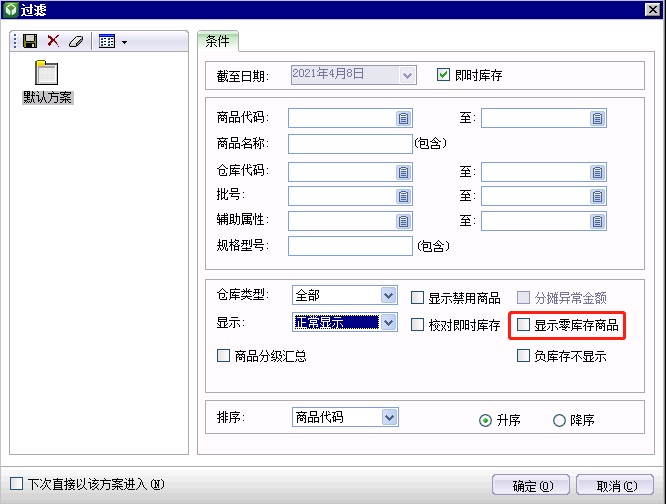Expand the 排序 dropdown
The width and height of the screenshot is (666, 504).
click(x=389, y=418)
